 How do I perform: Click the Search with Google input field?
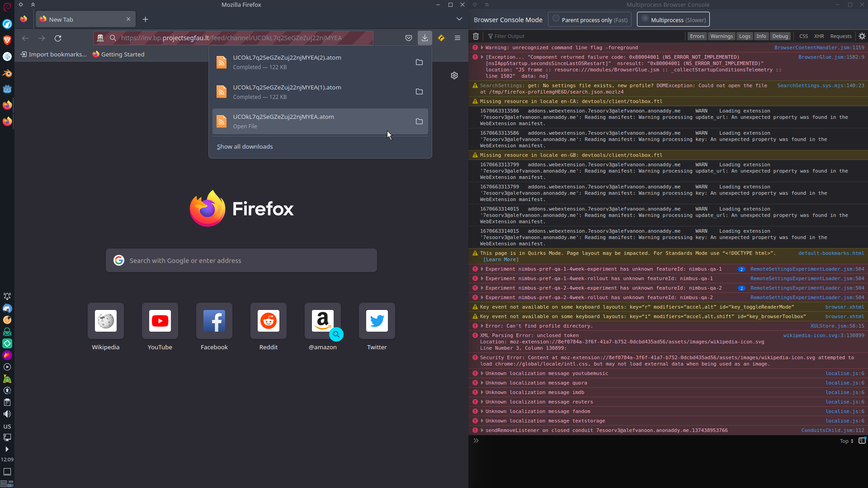tap(241, 261)
